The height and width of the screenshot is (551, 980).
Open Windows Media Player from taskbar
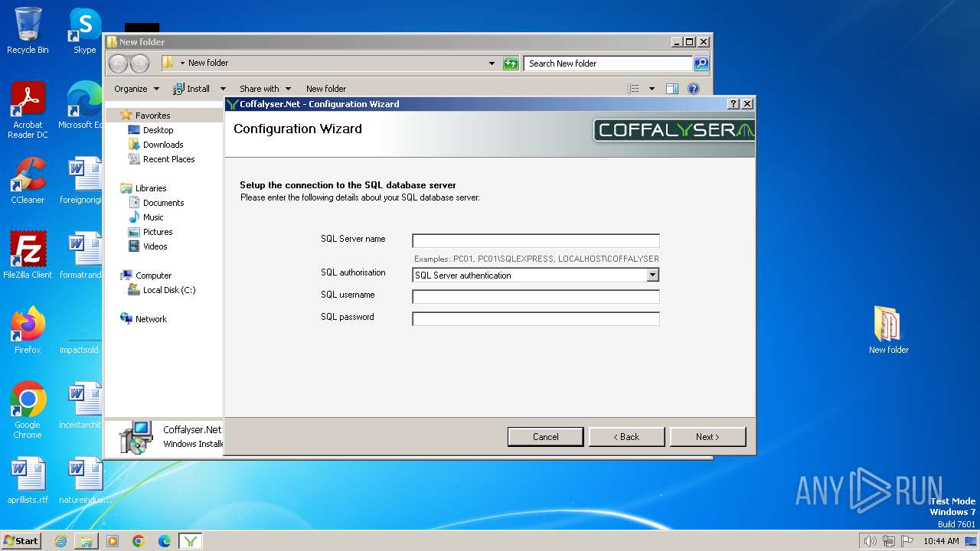[113, 541]
